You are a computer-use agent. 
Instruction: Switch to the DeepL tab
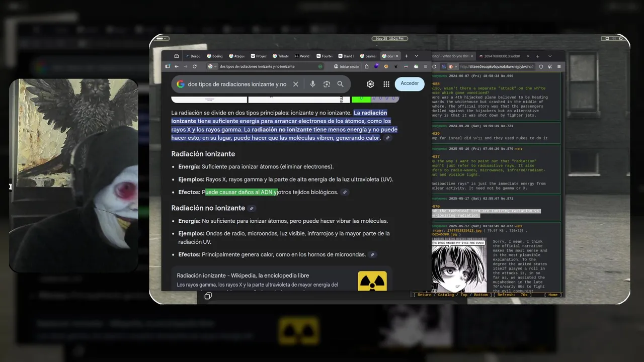[x=194, y=56]
